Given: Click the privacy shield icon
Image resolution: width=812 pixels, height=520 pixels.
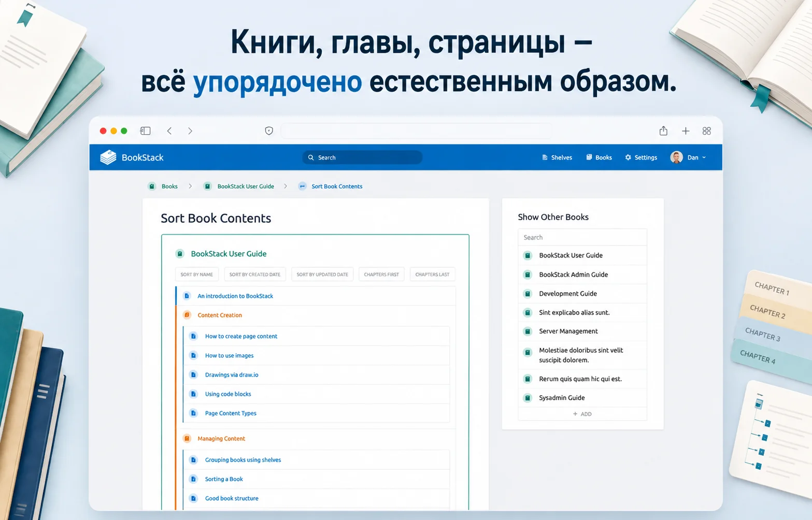Looking at the screenshot, I should (269, 131).
